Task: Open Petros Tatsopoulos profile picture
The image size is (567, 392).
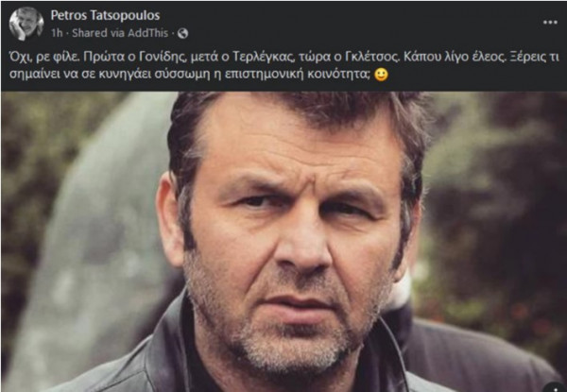Action: (x=26, y=24)
